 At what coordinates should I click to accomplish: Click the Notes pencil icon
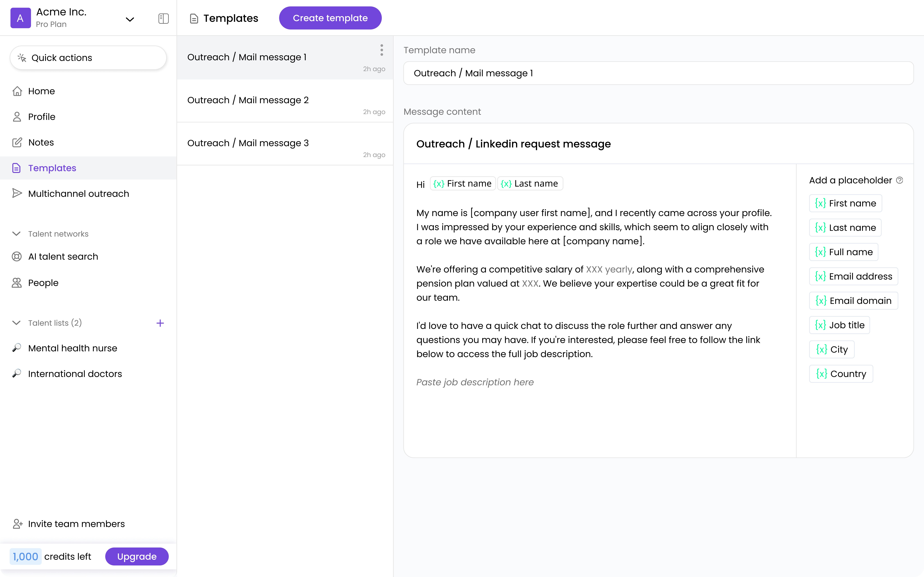point(17,142)
